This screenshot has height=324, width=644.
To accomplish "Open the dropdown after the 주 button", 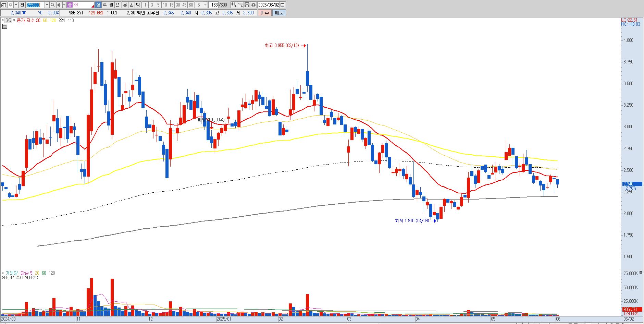I will (x=16, y=5).
